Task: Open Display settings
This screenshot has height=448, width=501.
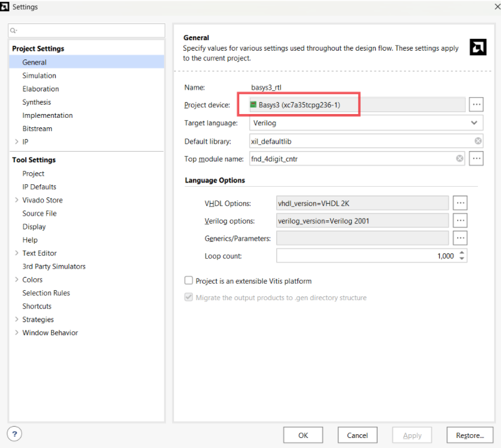Action: 34,227
